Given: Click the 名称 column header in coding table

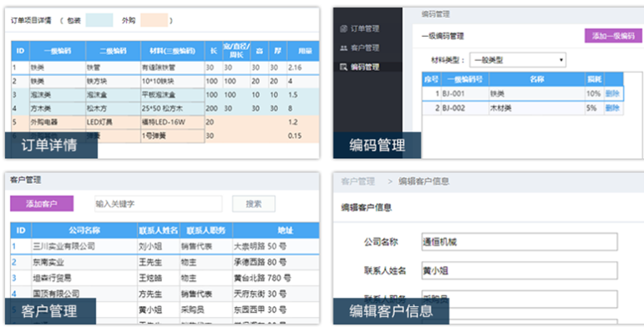Looking at the screenshot, I should [537, 79].
